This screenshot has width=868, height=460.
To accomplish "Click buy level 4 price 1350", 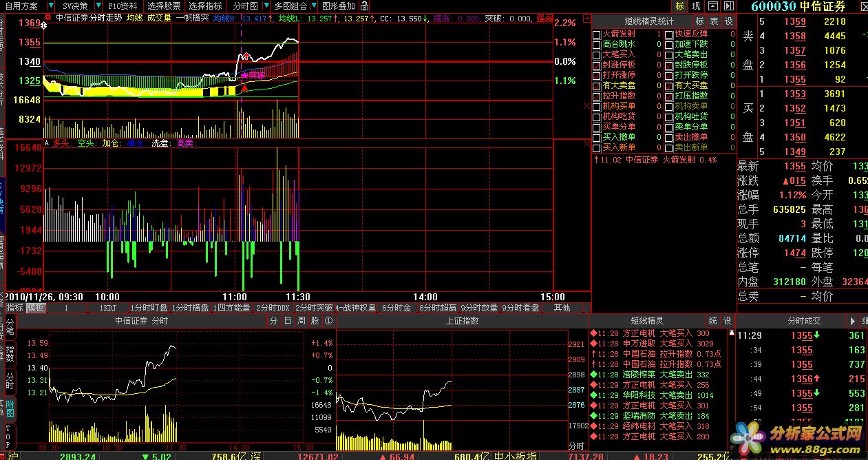I will pyautogui.click(x=795, y=137).
